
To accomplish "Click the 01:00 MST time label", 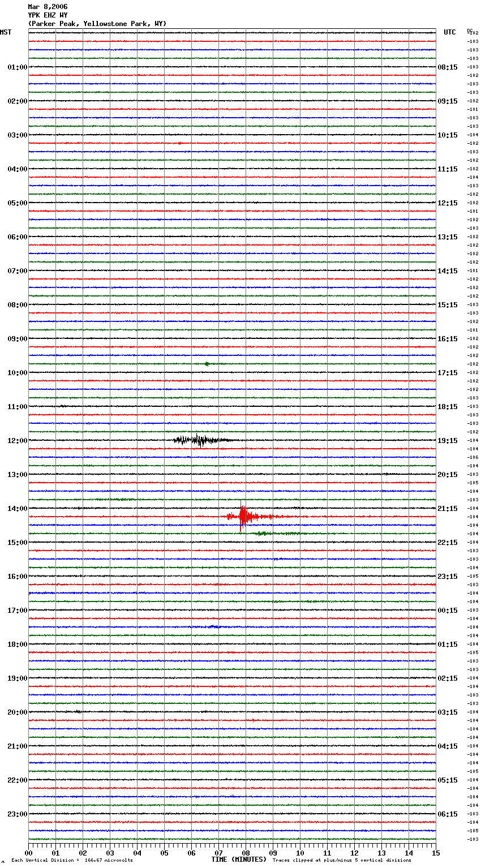I will [17, 67].
